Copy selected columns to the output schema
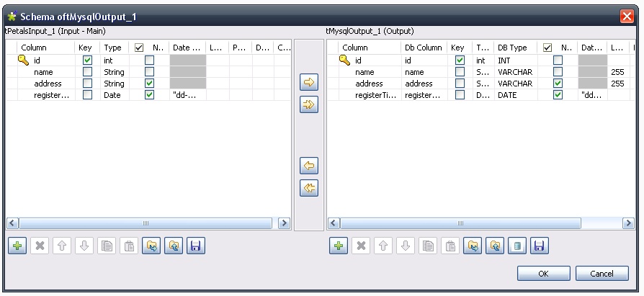This screenshot has height=296, width=644. [x=309, y=84]
